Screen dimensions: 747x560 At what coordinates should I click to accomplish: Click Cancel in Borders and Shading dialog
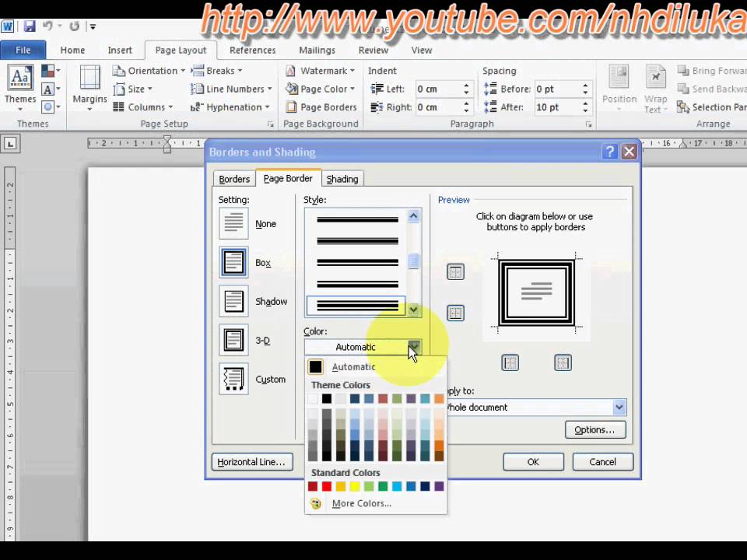(602, 462)
